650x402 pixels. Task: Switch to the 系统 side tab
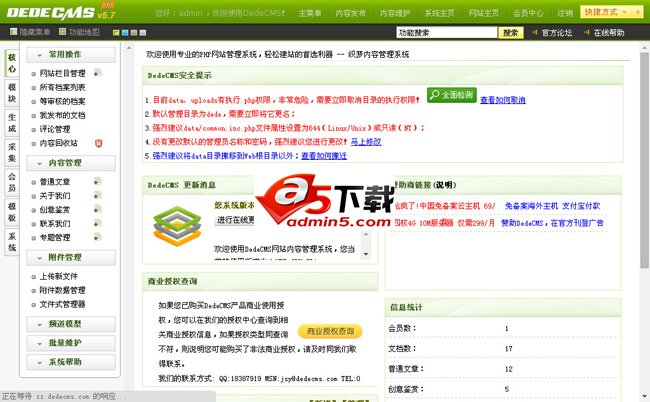coord(12,242)
